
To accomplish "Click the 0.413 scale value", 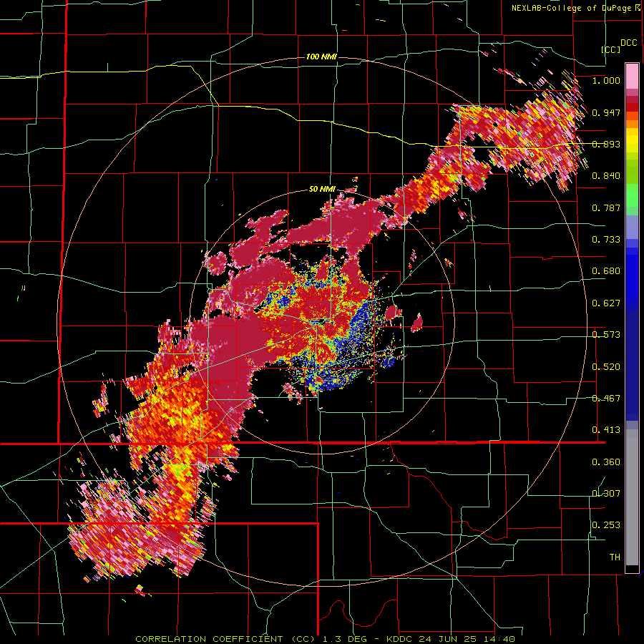I will [x=606, y=430].
